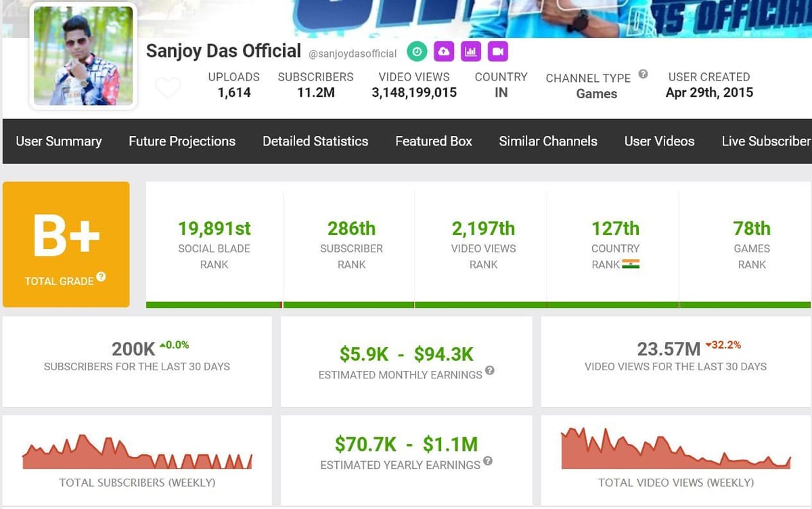Switch to the Future Projections tab
Viewport: 812px width, 509px height.
pos(182,141)
